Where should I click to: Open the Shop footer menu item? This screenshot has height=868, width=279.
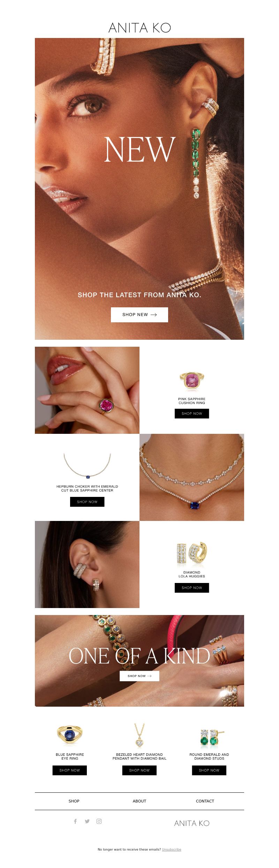74,801
